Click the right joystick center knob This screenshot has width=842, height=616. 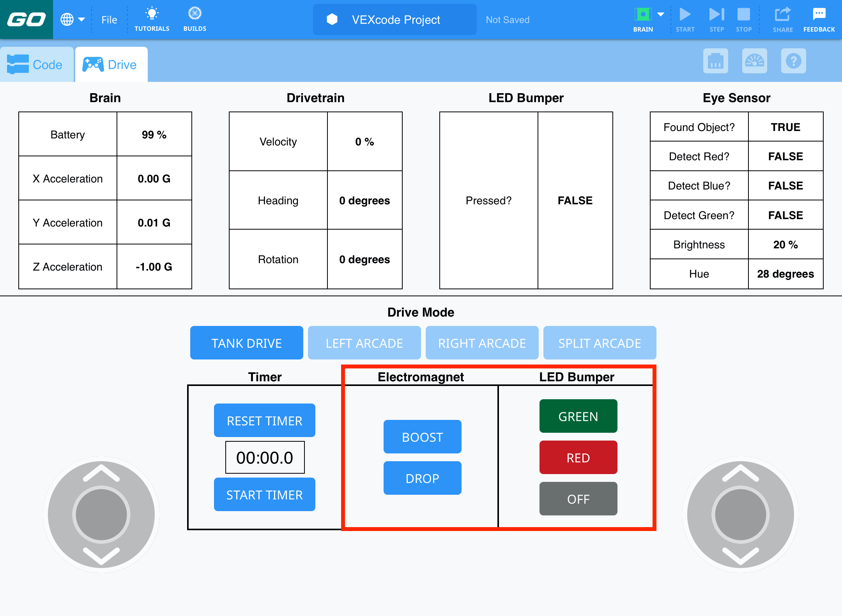click(741, 515)
